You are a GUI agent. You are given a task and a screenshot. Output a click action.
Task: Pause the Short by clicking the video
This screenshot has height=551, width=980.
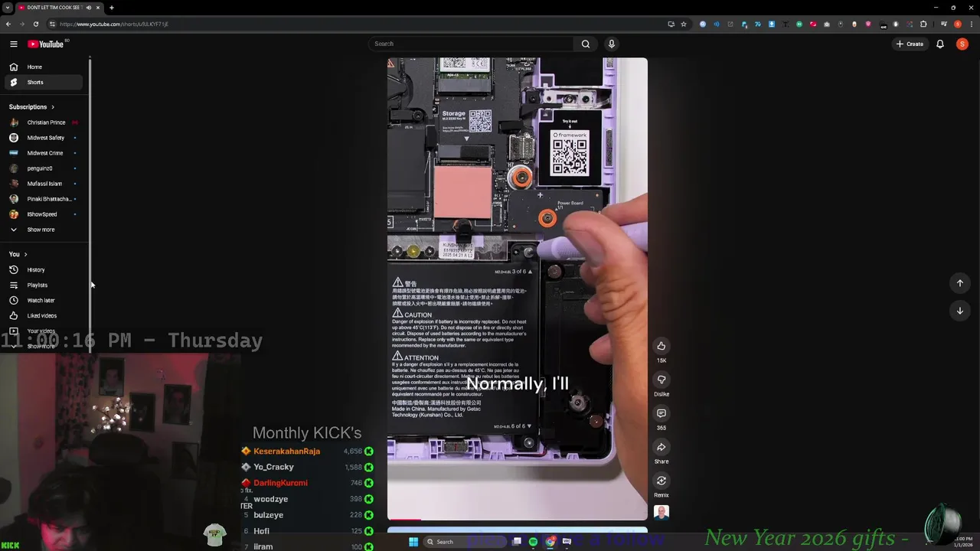pyautogui.click(x=517, y=289)
